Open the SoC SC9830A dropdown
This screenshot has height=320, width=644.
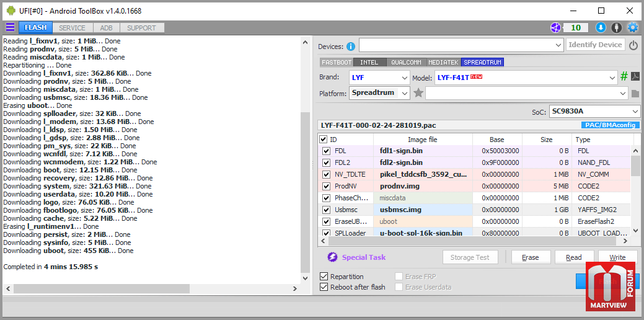pos(635,112)
